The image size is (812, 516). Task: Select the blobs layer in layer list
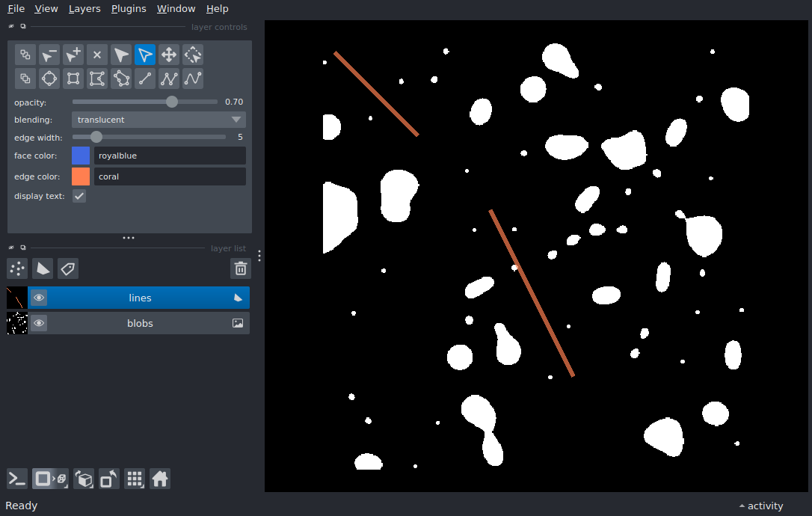coord(140,323)
